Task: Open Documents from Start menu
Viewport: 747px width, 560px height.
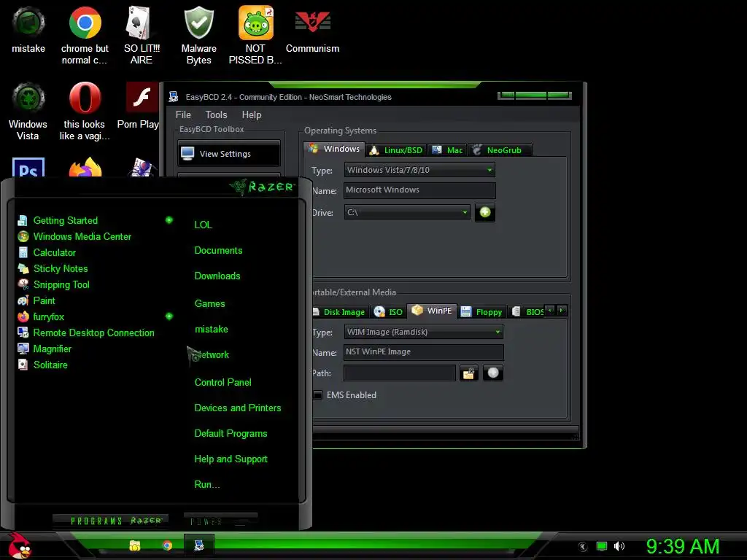Action: tap(218, 251)
